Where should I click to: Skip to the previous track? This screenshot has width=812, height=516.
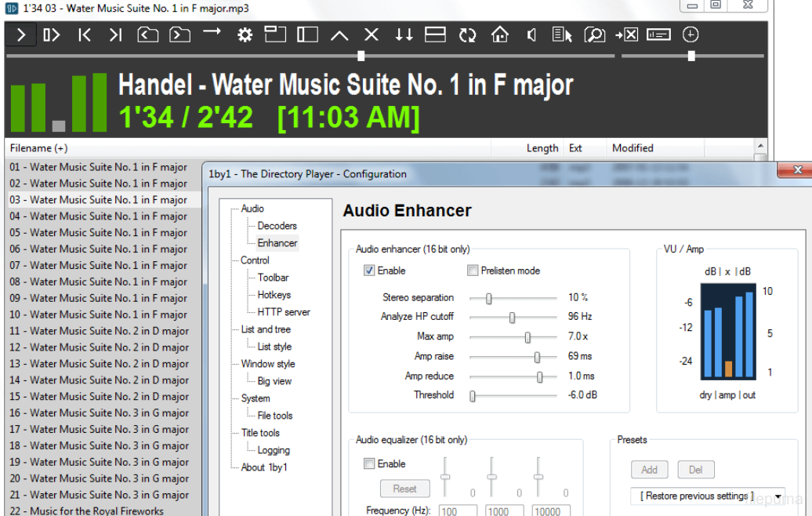pyautogui.click(x=85, y=35)
